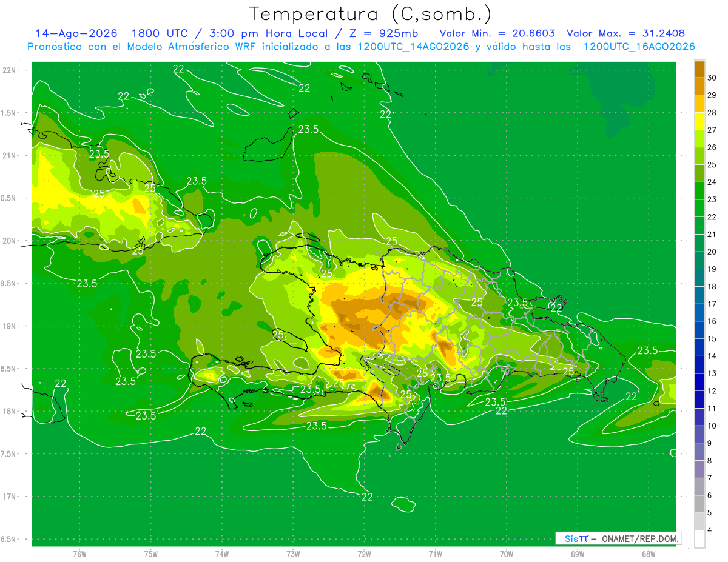Click the legend label "6"
Viewport: 728px width, 562px height.
coord(710,495)
